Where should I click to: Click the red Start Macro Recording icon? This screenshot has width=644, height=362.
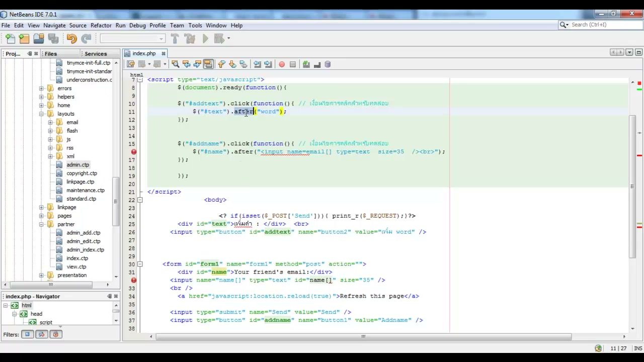click(x=282, y=64)
